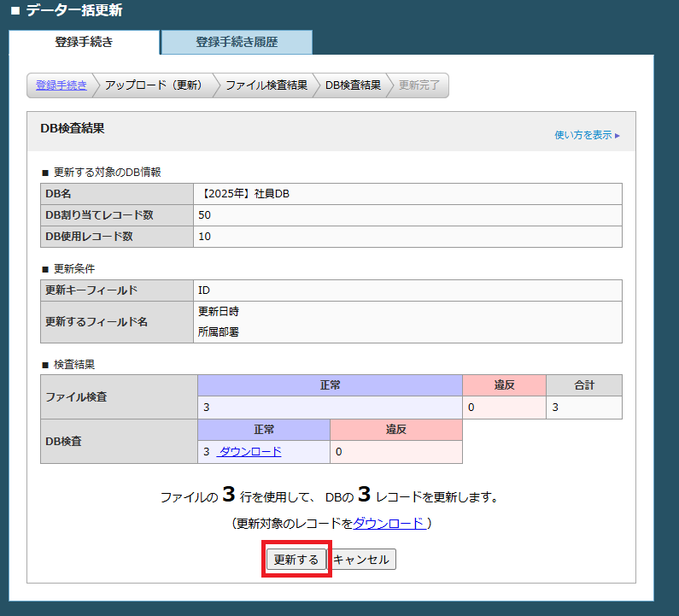Click the 合計 column header

point(584,385)
